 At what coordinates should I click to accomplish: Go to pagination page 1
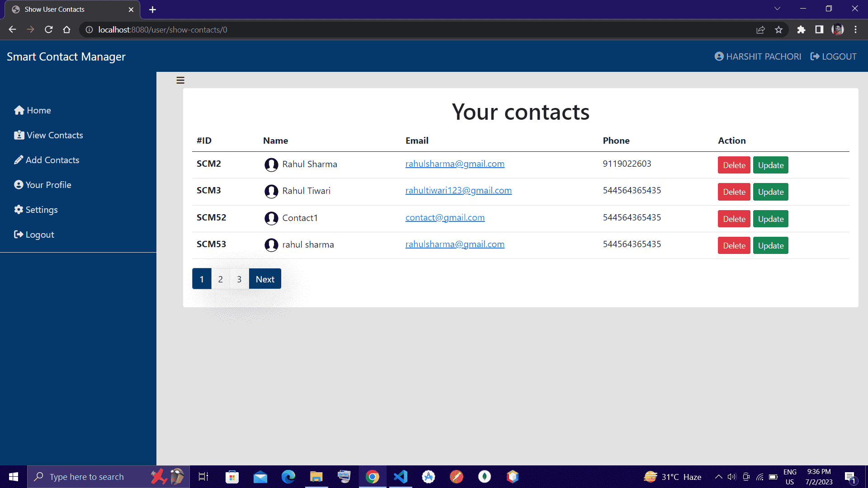tap(202, 279)
